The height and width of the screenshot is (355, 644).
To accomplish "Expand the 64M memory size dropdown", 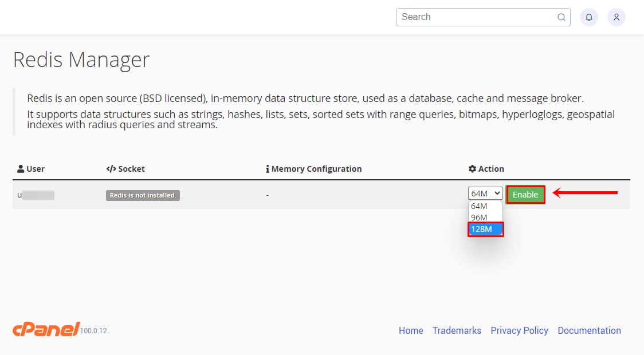I will [x=485, y=194].
